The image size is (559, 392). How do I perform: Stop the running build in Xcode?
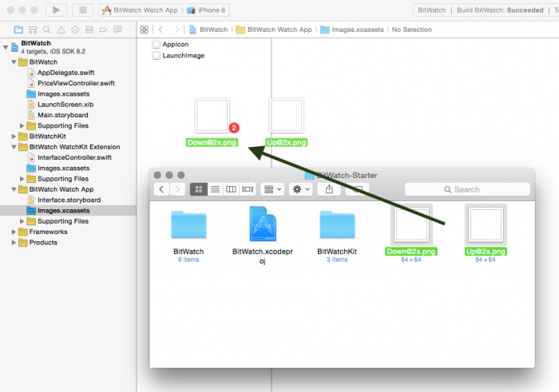coord(83,10)
